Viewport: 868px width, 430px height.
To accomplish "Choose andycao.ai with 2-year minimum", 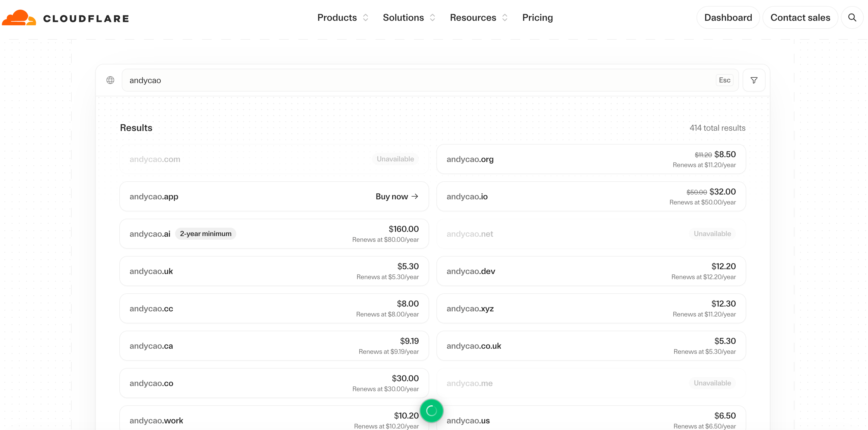I will click(x=274, y=234).
